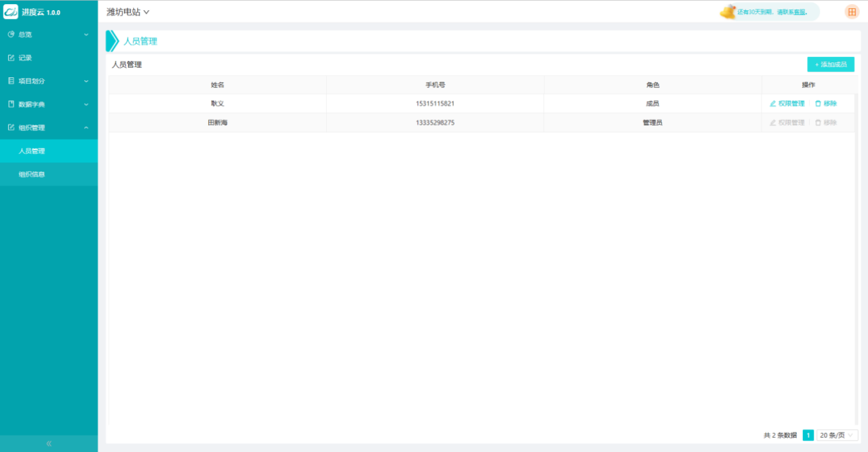Click the bell notification icon

tap(728, 12)
